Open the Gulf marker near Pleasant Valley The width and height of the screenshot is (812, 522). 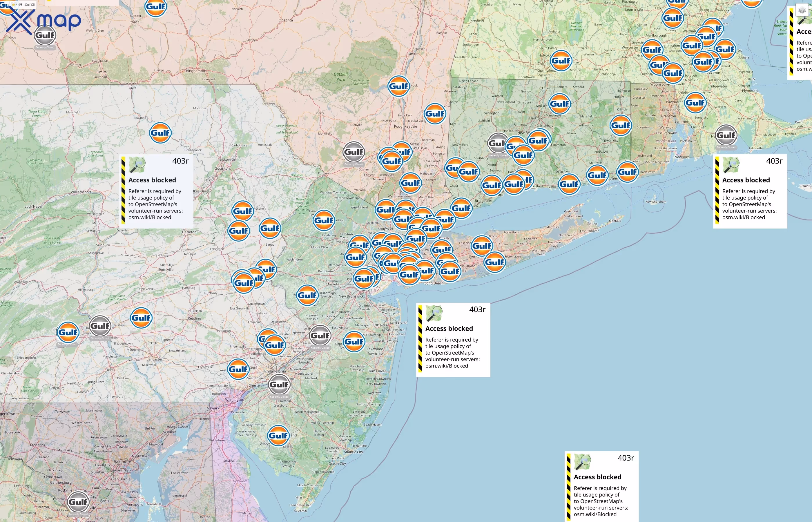pyautogui.click(x=435, y=114)
